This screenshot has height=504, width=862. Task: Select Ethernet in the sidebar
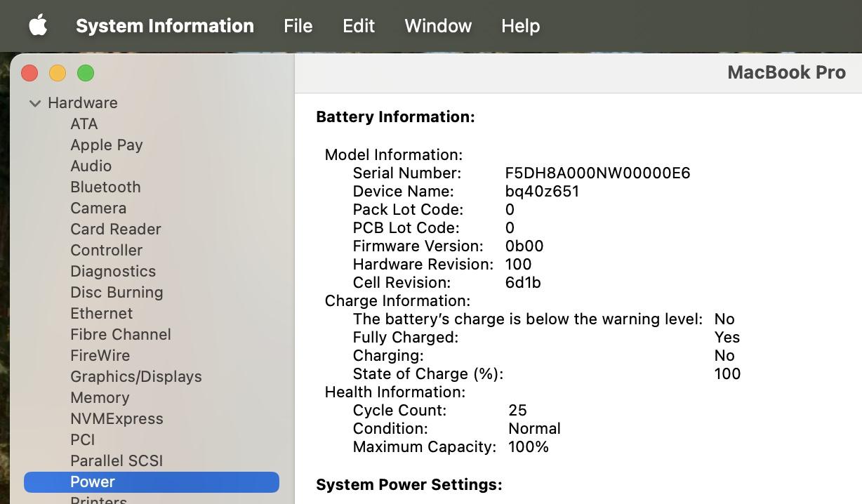(x=102, y=313)
